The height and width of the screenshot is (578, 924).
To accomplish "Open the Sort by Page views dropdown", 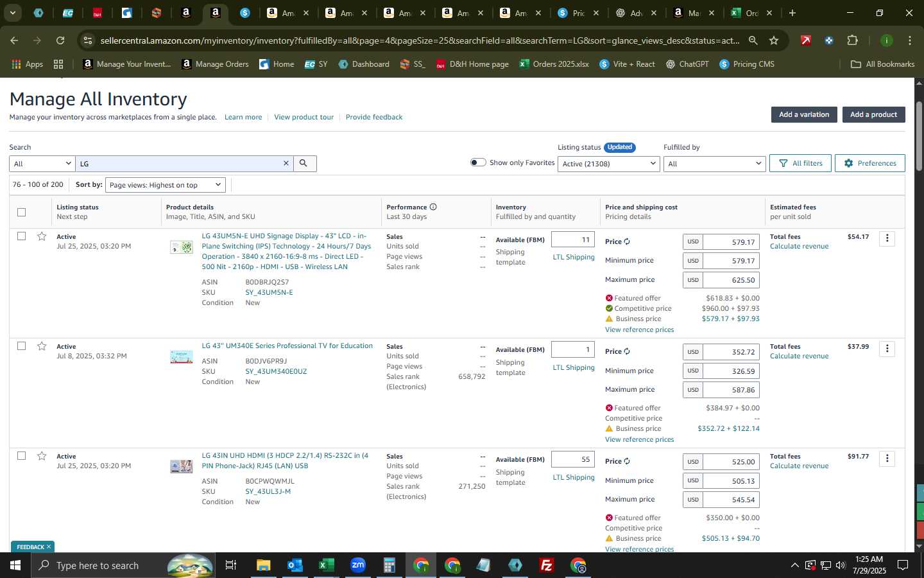I will pyautogui.click(x=166, y=185).
